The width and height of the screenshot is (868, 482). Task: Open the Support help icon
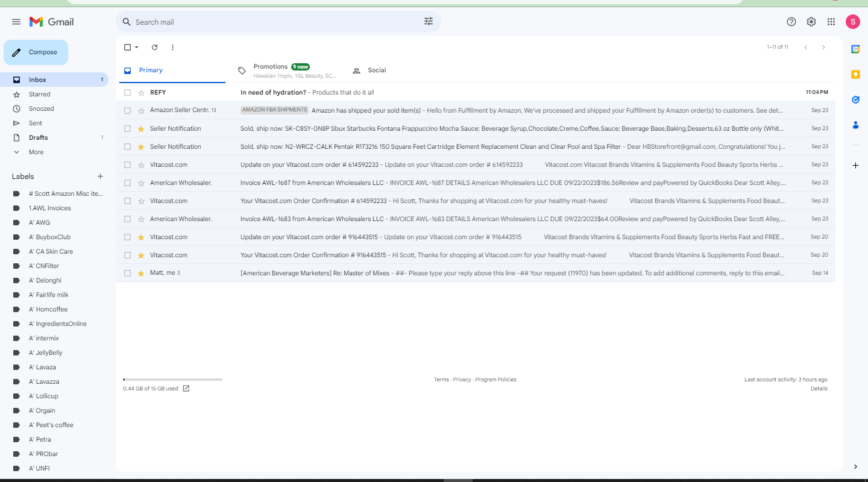pos(791,22)
